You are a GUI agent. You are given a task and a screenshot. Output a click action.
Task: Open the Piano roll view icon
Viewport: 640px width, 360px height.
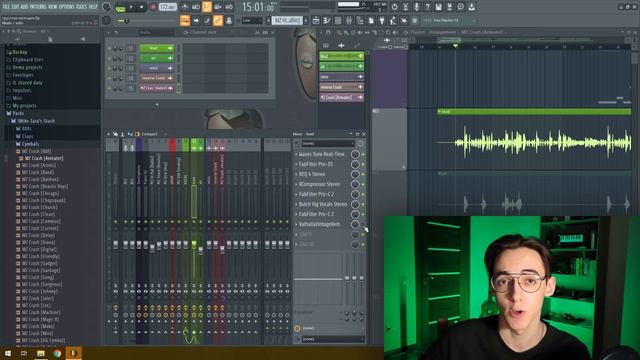[327, 20]
